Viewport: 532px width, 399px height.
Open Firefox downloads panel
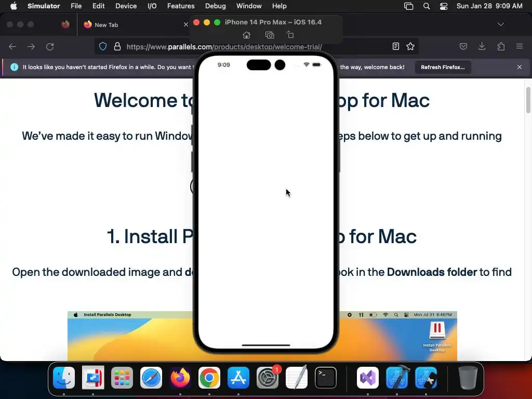[x=482, y=46]
